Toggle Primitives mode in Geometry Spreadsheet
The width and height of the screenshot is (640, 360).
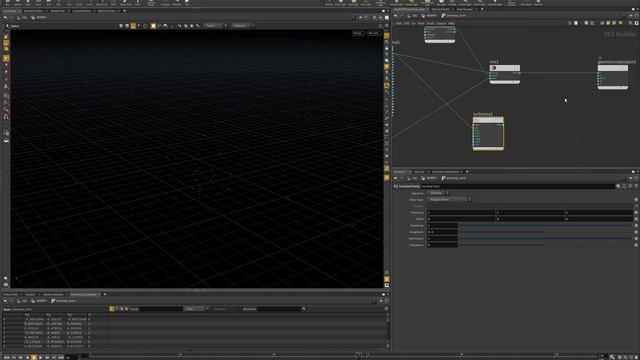pyautogui.click(x=122, y=309)
